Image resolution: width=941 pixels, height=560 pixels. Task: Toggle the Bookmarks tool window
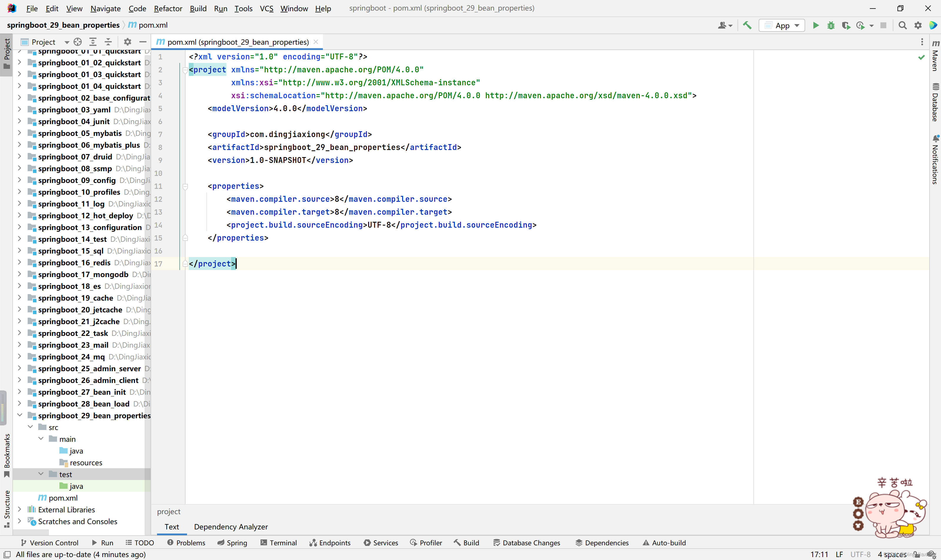pos(6,455)
